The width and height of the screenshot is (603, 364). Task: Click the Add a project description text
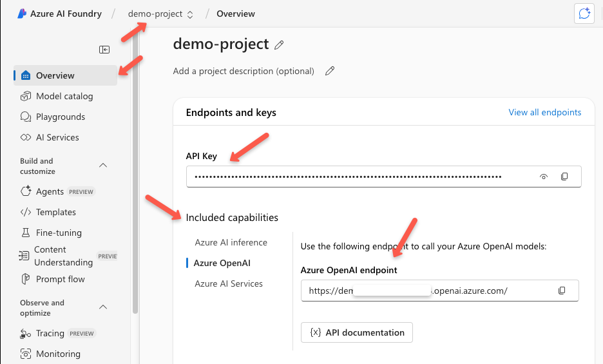244,71
